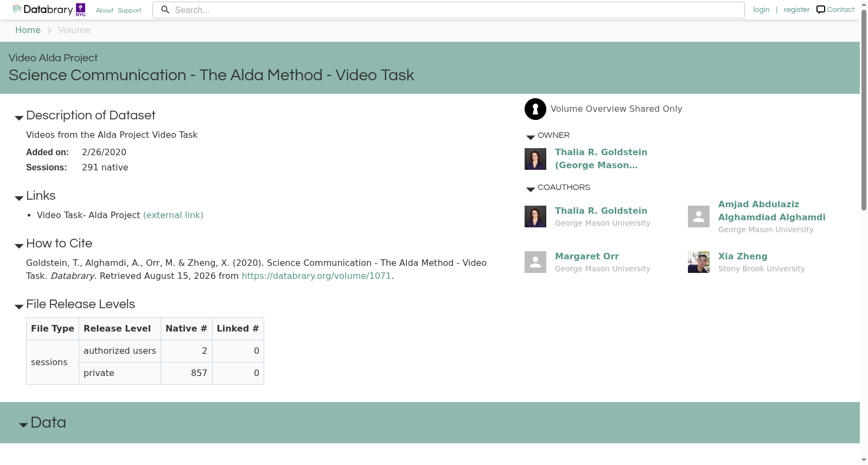The height and width of the screenshot is (465, 868).
Task: Open the owner Thalia R. Goldstein photo
Action: [535, 159]
